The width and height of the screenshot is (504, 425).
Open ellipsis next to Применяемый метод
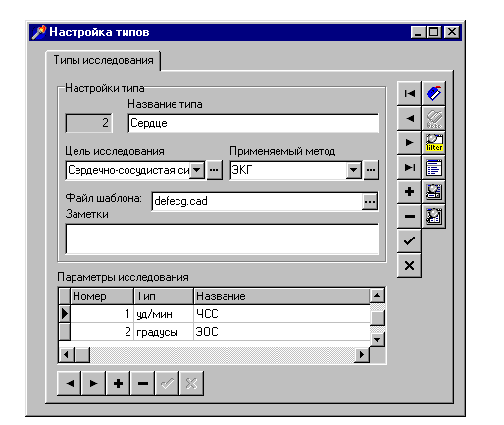pos(371,170)
